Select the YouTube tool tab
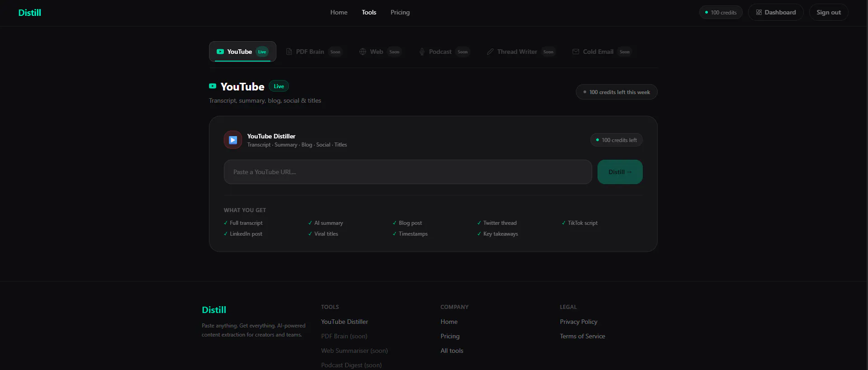868x370 pixels. pos(242,52)
